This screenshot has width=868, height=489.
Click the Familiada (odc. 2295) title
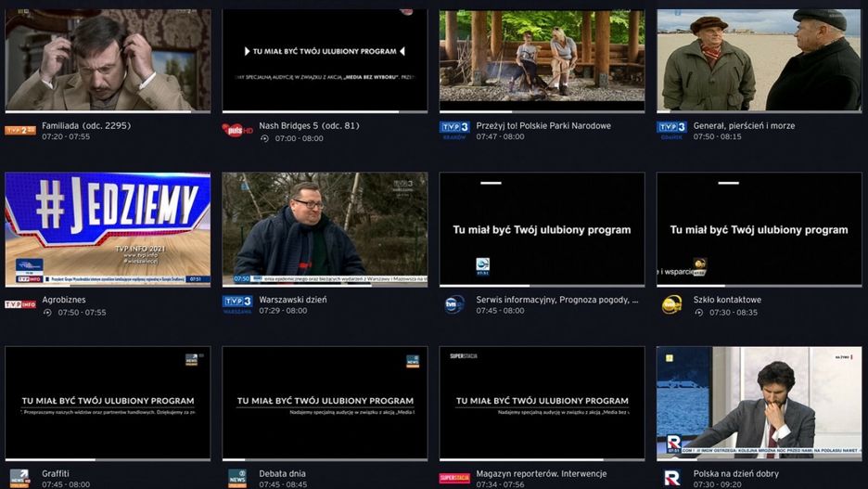[86, 125]
